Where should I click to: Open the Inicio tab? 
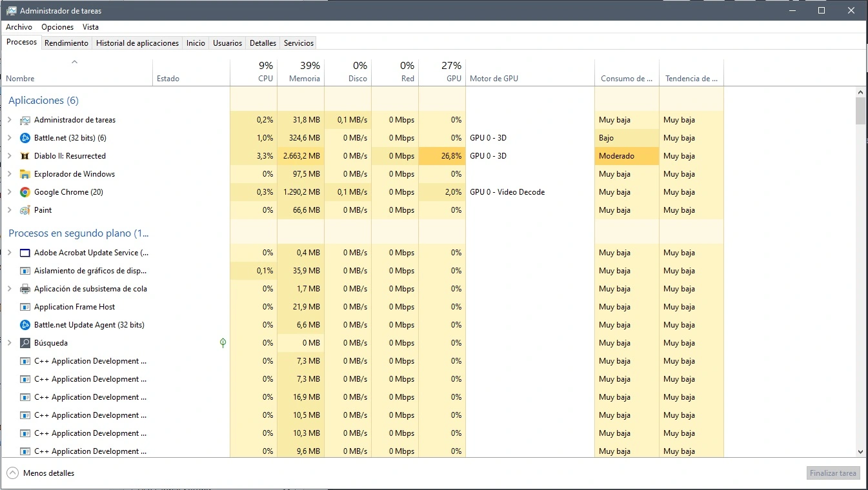196,43
